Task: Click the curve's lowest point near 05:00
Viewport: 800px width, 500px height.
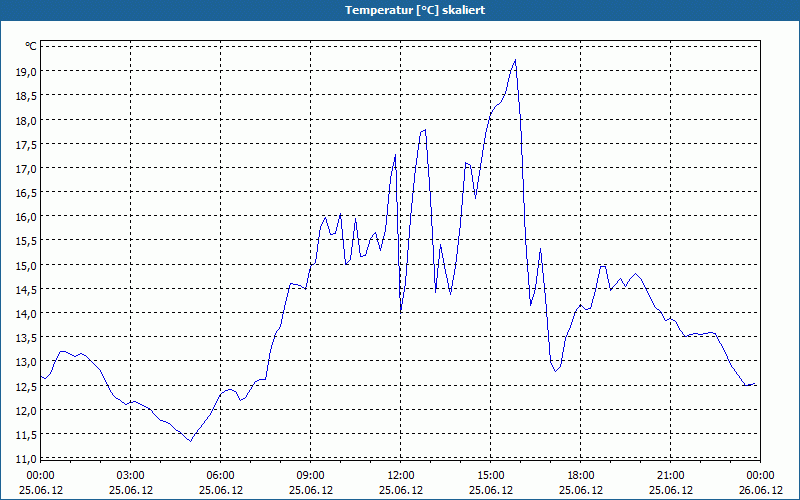Action: pyautogui.click(x=190, y=441)
